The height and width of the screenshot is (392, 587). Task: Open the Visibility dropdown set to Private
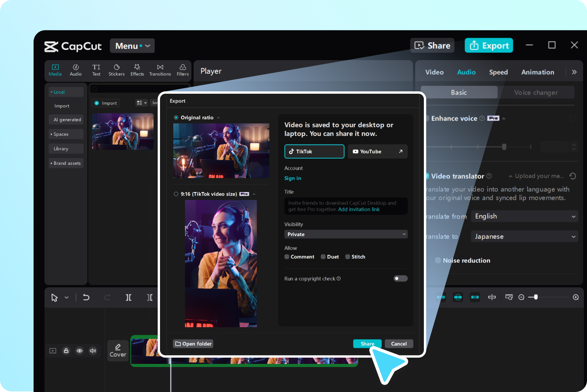coord(346,234)
